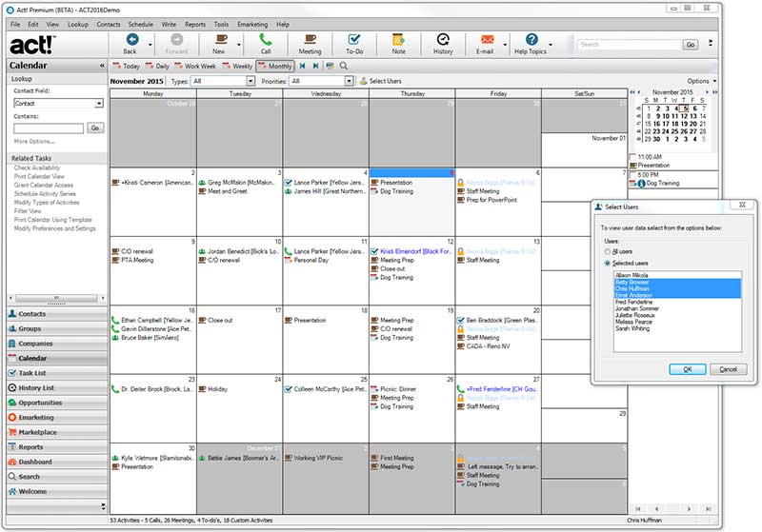Click the E-mail toolbar icon
The height and width of the screenshot is (532, 762).
click(487, 39)
